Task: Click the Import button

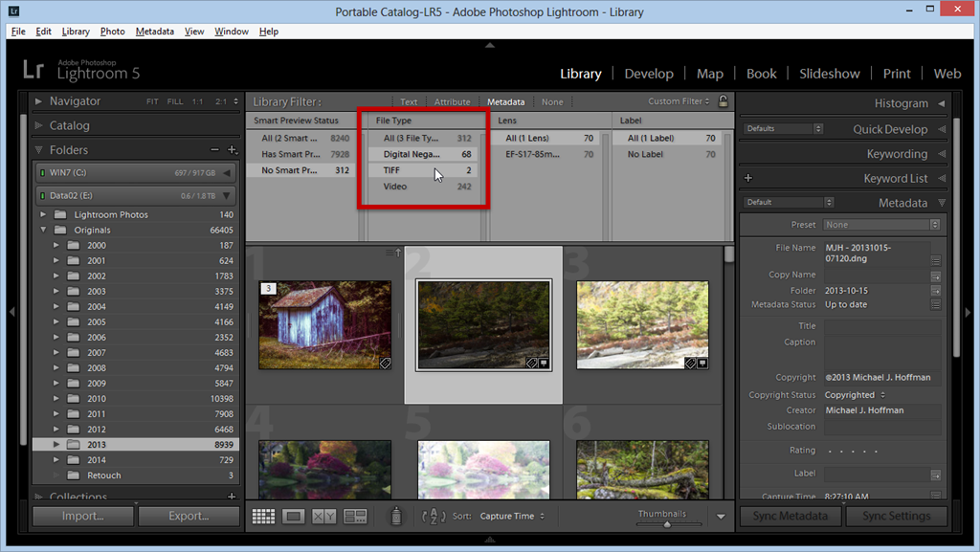Action: pos(82,516)
